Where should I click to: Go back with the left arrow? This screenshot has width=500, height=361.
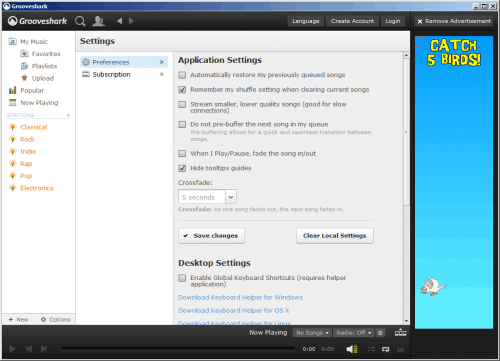click(x=120, y=21)
